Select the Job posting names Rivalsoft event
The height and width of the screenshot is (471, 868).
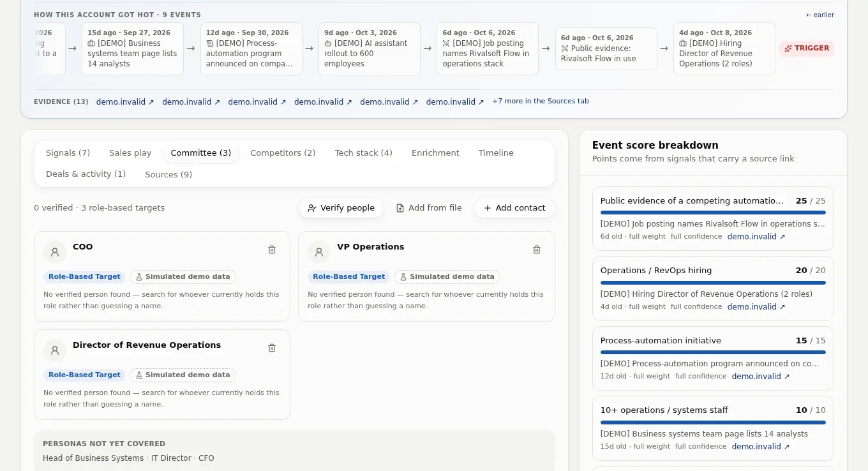(488, 49)
